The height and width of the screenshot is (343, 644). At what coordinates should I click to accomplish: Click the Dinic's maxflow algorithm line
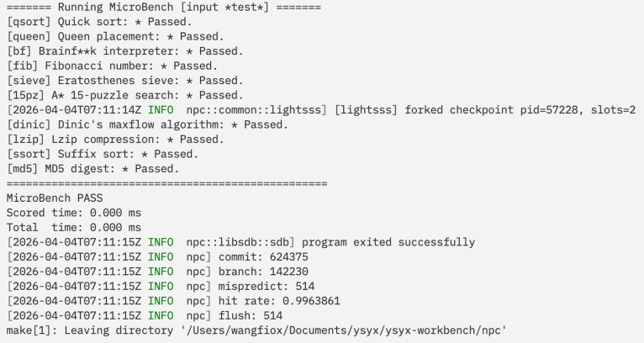147,125
